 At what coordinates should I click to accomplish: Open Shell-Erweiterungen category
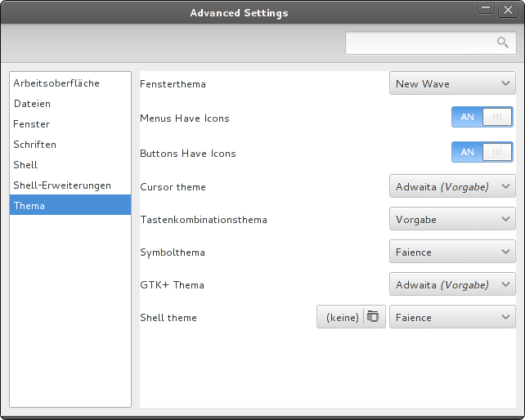pos(70,185)
